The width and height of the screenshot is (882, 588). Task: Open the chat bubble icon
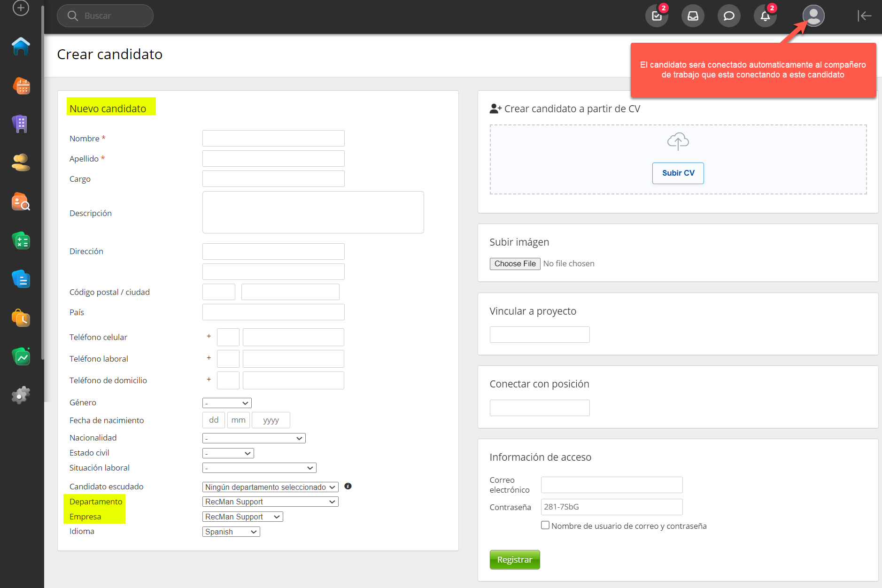point(728,16)
